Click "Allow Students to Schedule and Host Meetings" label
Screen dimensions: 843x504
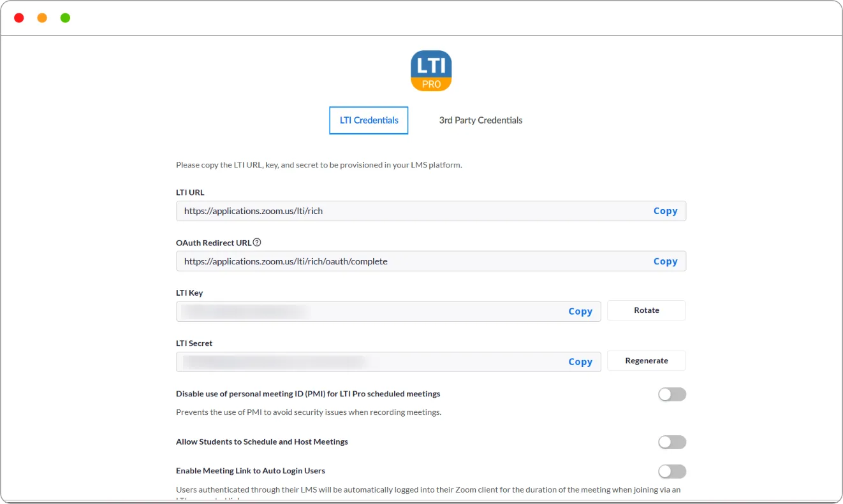point(262,442)
